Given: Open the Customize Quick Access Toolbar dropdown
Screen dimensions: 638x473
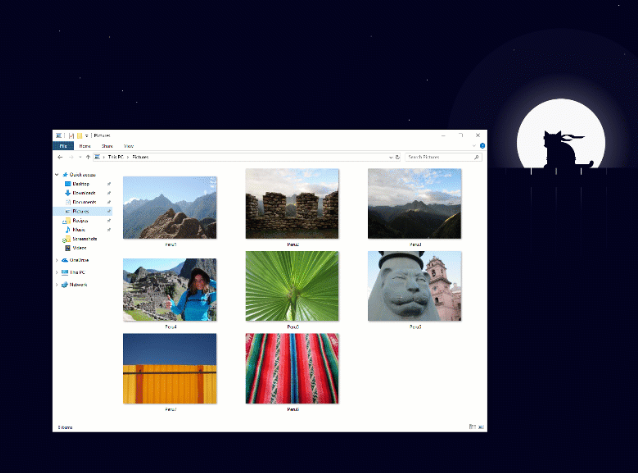Looking at the screenshot, I should tap(87, 136).
